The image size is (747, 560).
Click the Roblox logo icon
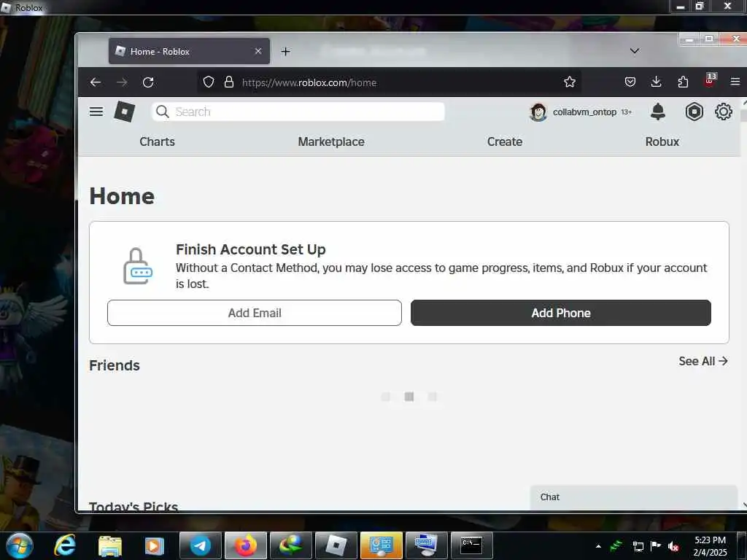click(x=124, y=112)
